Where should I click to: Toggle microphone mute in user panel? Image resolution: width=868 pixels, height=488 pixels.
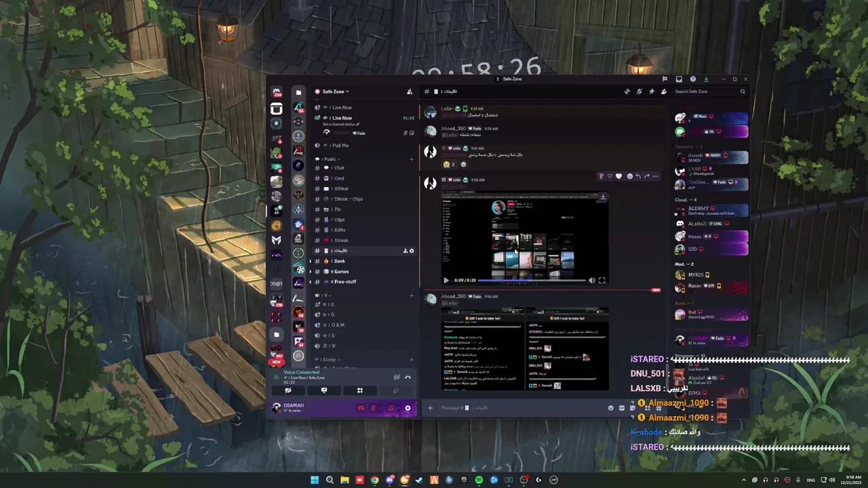(374, 408)
